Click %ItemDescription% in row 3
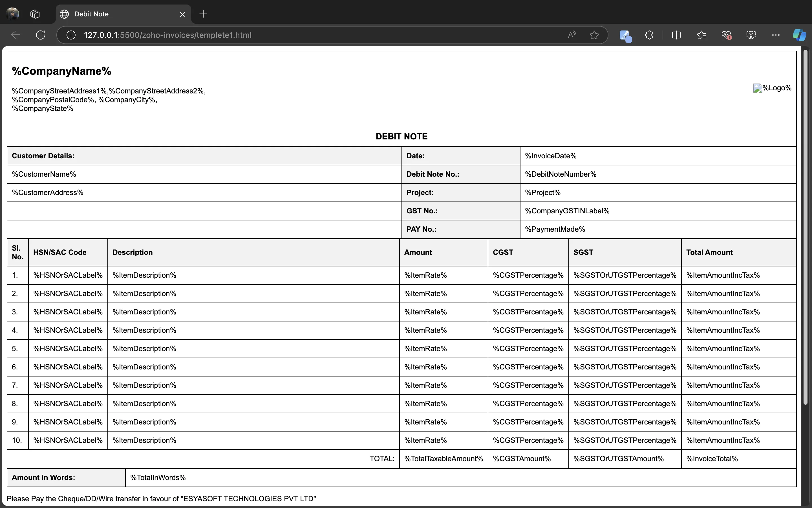This screenshot has width=812, height=508. click(144, 312)
